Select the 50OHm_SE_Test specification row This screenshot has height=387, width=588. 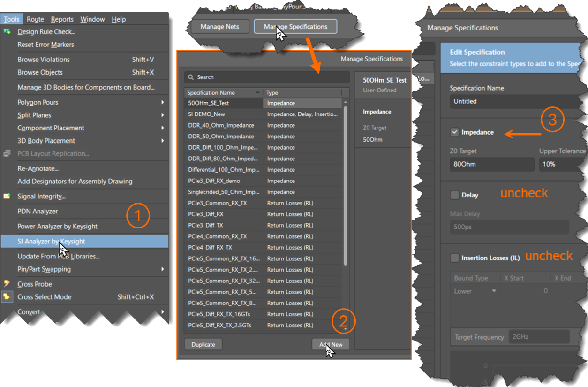click(264, 103)
